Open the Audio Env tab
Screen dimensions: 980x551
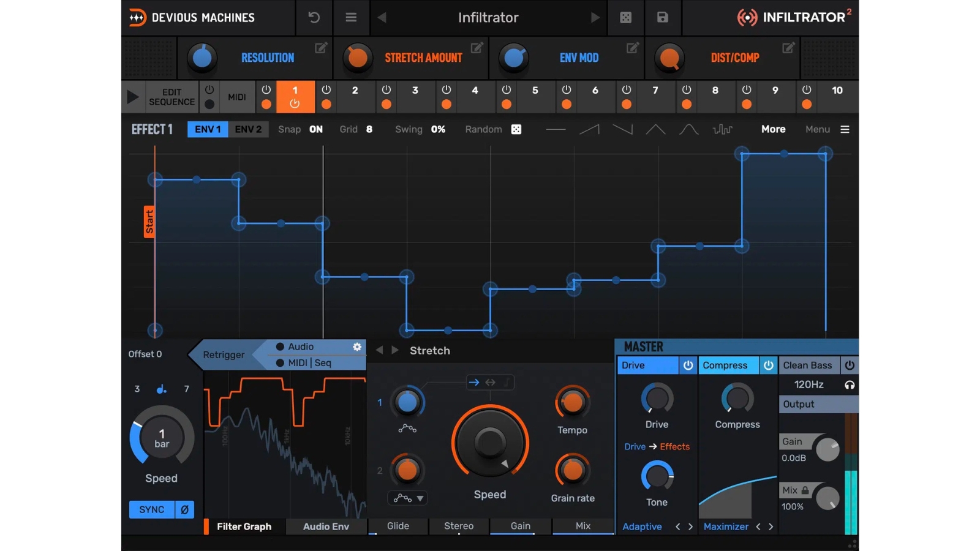pos(326,527)
